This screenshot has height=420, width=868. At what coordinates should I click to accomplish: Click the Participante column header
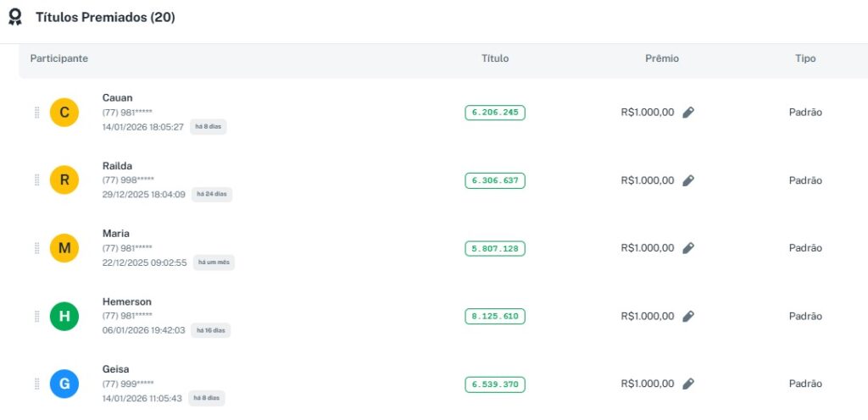tap(59, 58)
